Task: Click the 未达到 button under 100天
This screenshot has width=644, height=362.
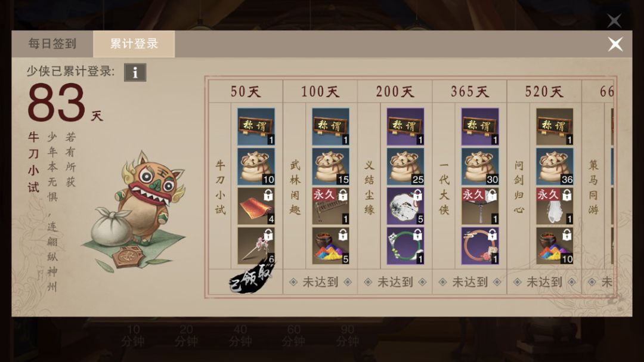Action: coord(320,282)
